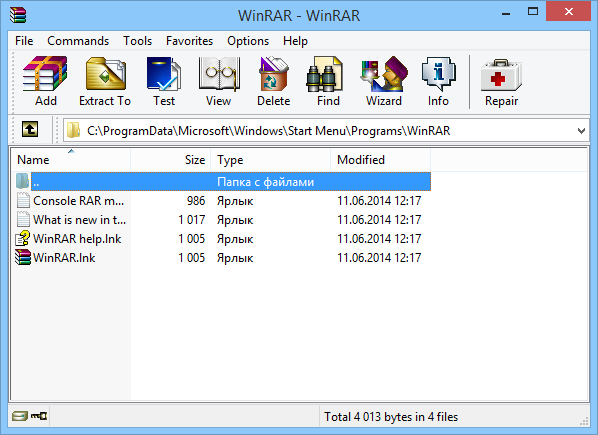The image size is (598, 435).
Task: Click the What is new file icon
Action: coord(23,220)
